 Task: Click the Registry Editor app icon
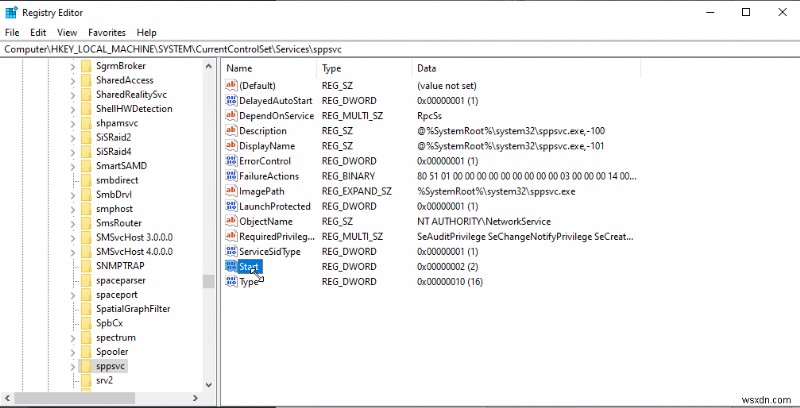pyautogui.click(x=11, y=12)
